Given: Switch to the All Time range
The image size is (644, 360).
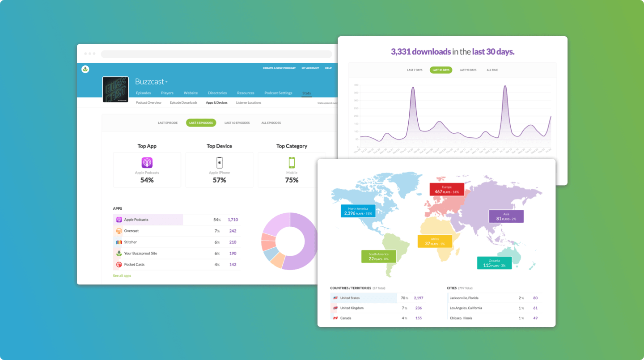Looking at the screenshot, I should [x=492, y=70].
